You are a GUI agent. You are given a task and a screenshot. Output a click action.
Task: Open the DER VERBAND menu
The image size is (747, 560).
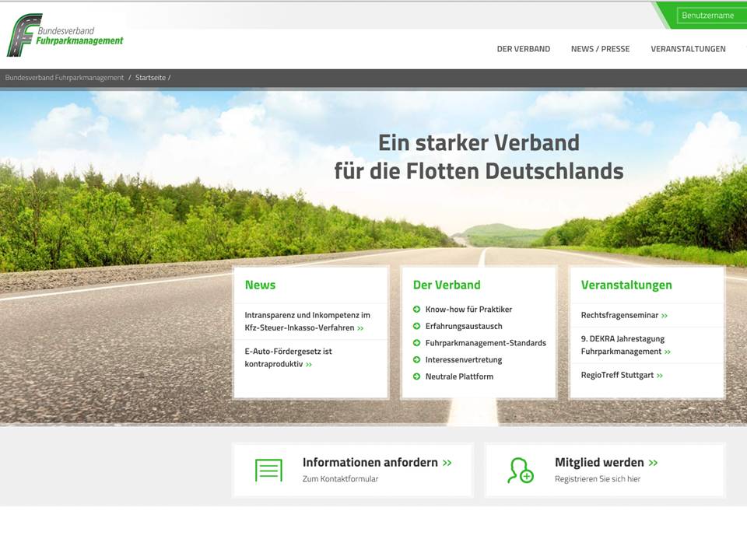click(x=523, y=49)
